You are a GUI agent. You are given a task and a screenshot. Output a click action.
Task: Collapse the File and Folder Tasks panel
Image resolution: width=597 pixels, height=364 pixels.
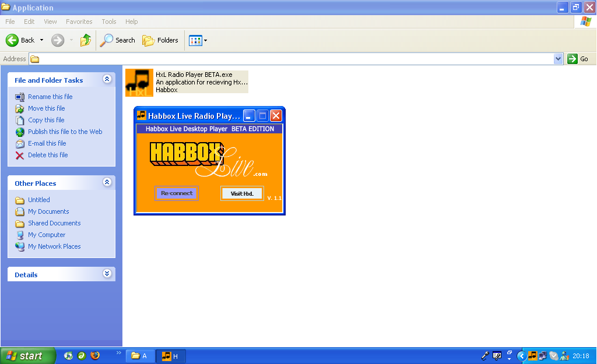[107, 79]
